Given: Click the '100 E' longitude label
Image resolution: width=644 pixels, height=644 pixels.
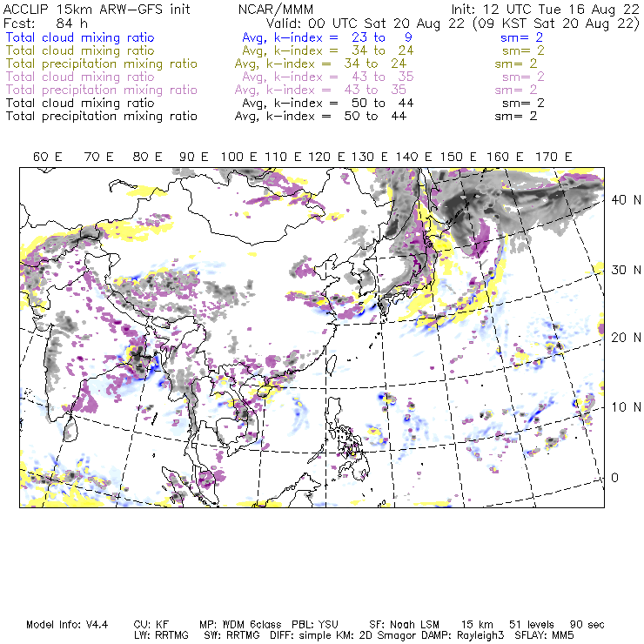Looking at the screenshot, I should (239, 157).
